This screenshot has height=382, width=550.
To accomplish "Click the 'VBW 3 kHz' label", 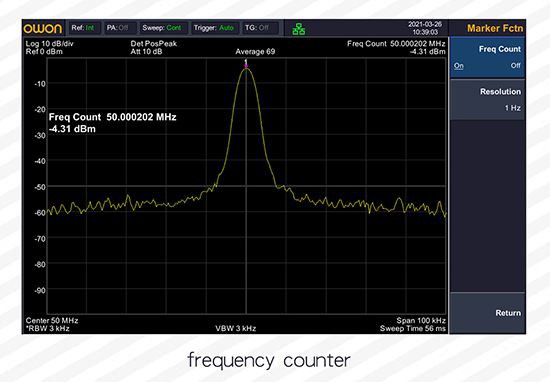I will pyautogui.click(x=236, y=329).
